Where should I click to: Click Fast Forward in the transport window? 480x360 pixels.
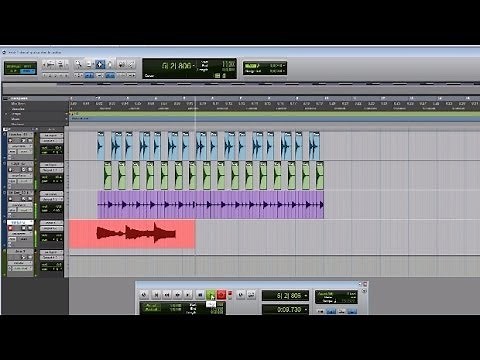(x=177, y=295)
